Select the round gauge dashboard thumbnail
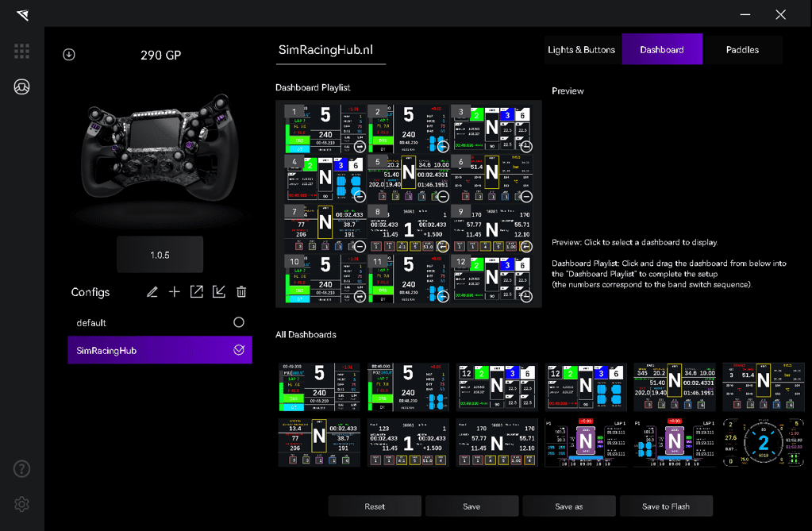 tap(763, 442)
